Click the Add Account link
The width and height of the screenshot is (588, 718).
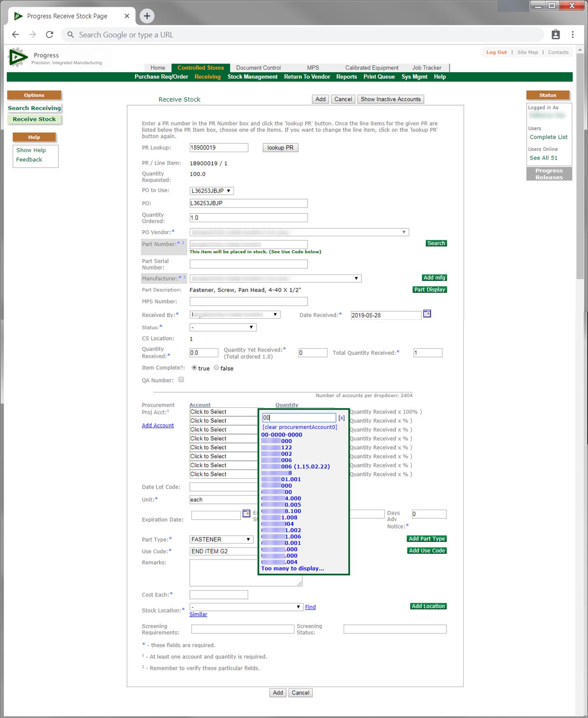coord(157,425)
